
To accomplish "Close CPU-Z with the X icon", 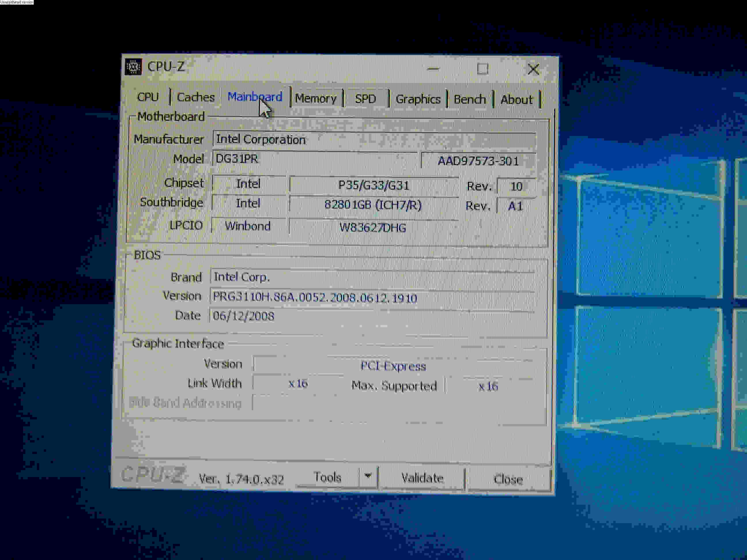I will tap(533, 69).
